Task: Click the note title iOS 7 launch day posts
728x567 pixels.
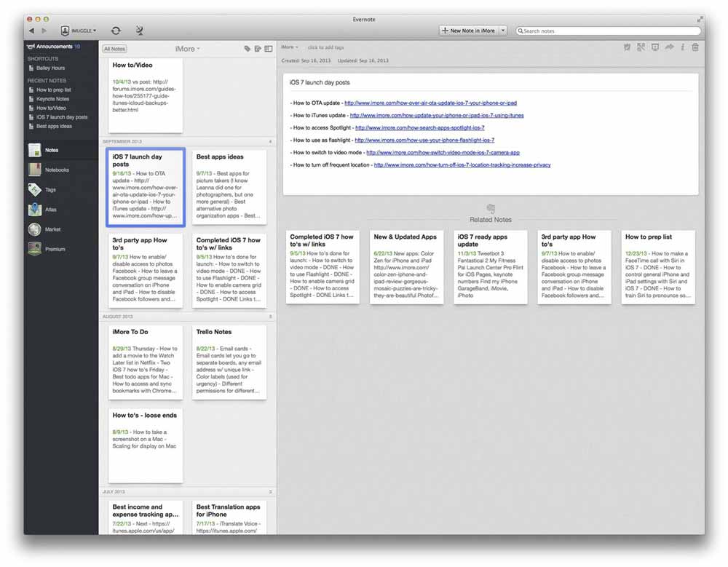Action: [x=320, y=83]
